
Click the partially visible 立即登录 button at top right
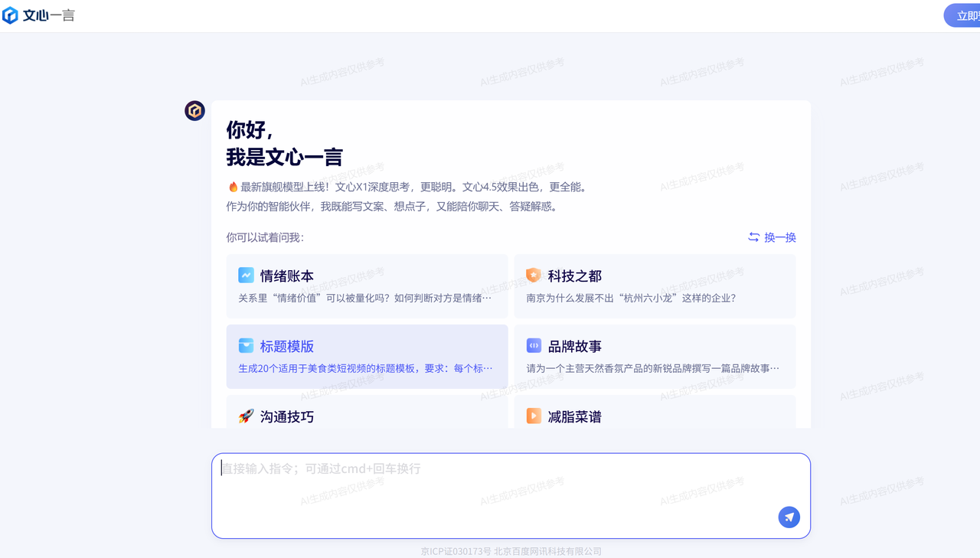point(962,15)
